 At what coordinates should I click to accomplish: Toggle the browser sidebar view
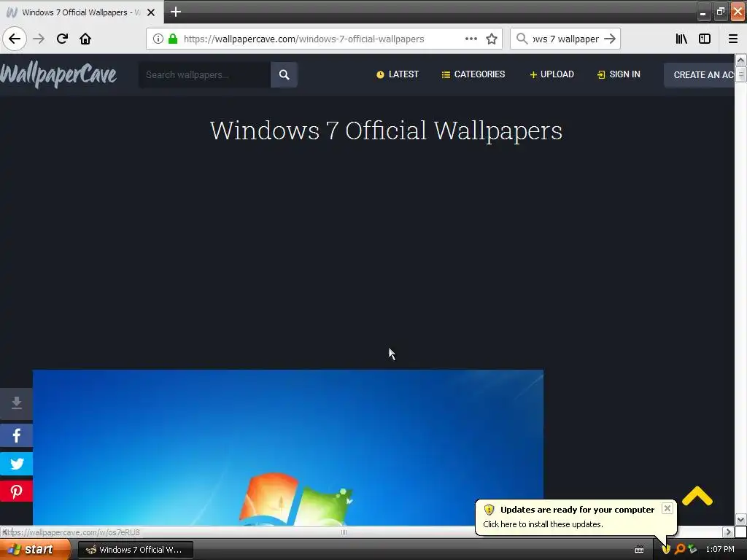[x=705, y=39]
